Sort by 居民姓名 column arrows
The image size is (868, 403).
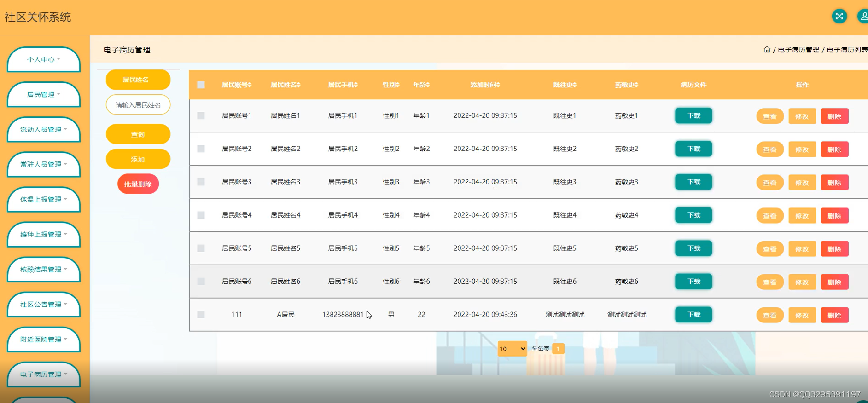point(299,85)
